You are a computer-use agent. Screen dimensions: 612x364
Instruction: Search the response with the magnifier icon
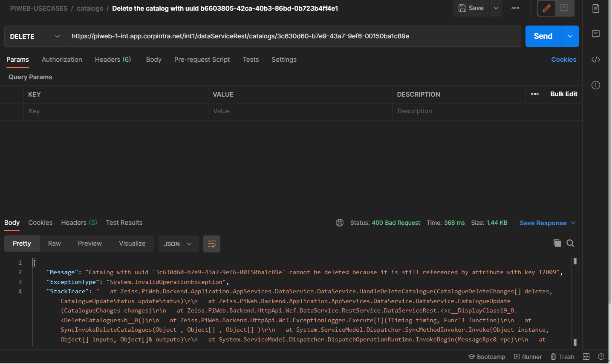[570, 243]
